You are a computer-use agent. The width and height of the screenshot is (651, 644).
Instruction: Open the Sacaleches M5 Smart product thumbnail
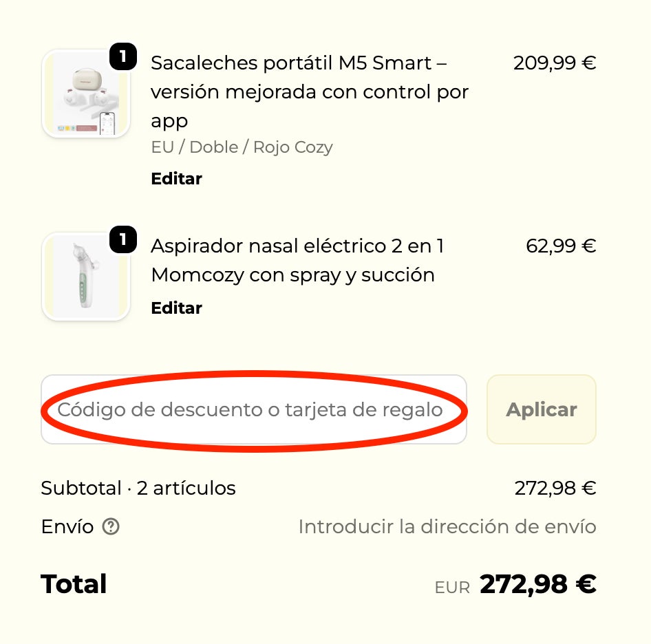coord(86,94)
